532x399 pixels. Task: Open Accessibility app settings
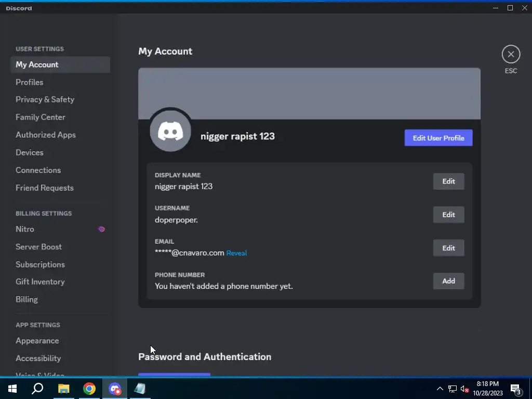(60, 358)
